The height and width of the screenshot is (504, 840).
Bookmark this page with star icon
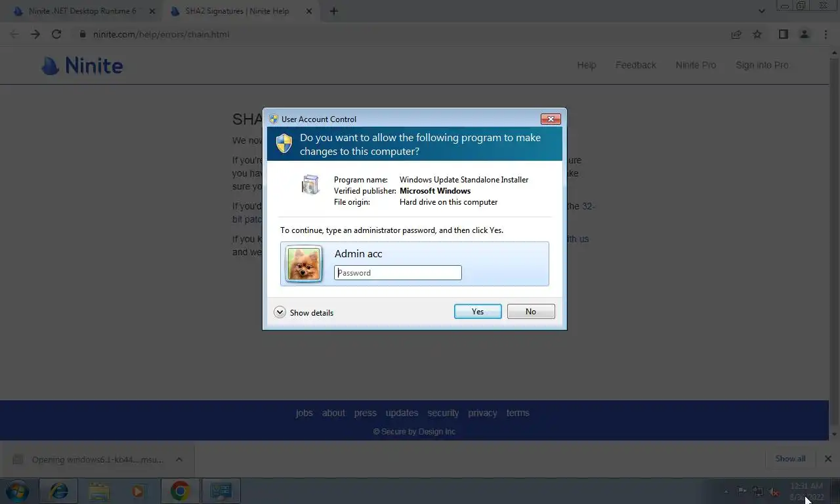click(x=757, y=34)
